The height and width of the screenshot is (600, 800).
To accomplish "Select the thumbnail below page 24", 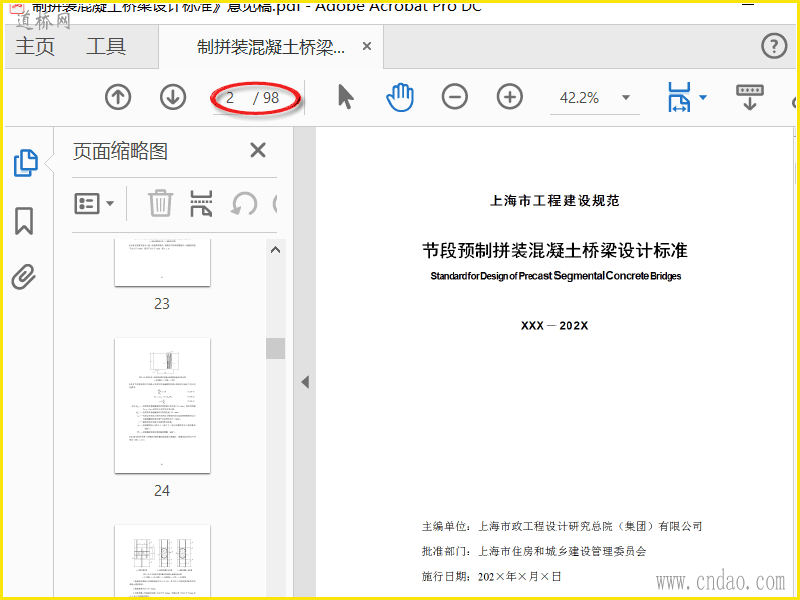I will point(162,561).
